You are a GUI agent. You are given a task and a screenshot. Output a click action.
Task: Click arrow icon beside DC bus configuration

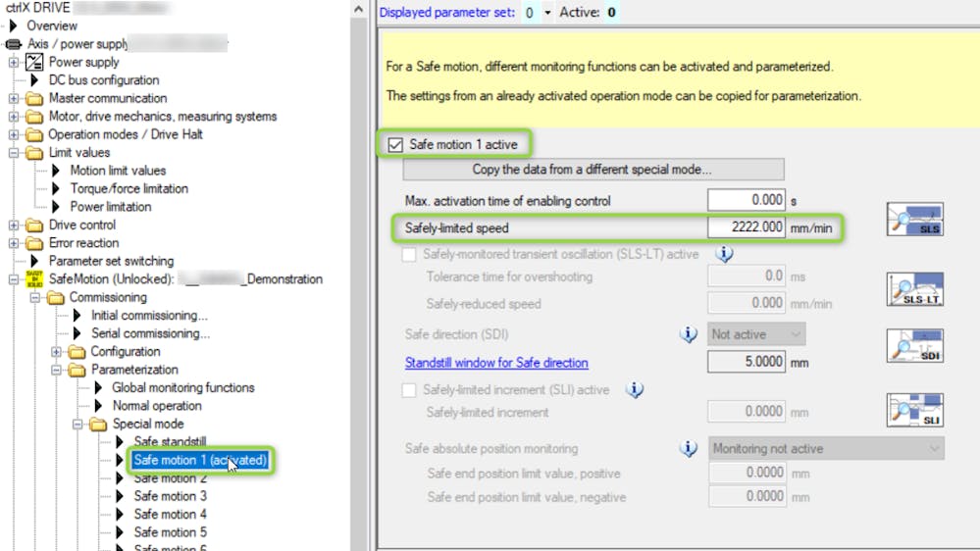click(x=34, y=80)
